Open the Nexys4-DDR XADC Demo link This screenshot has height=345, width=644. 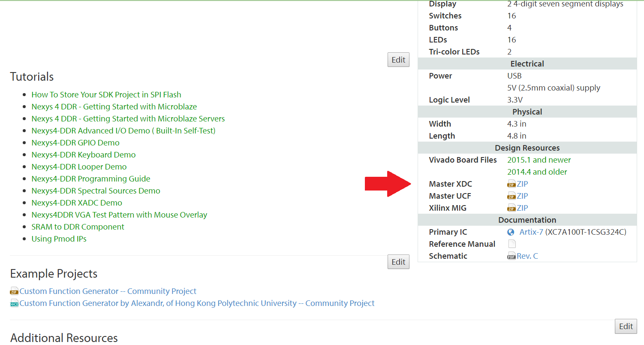tap(77, 203)
